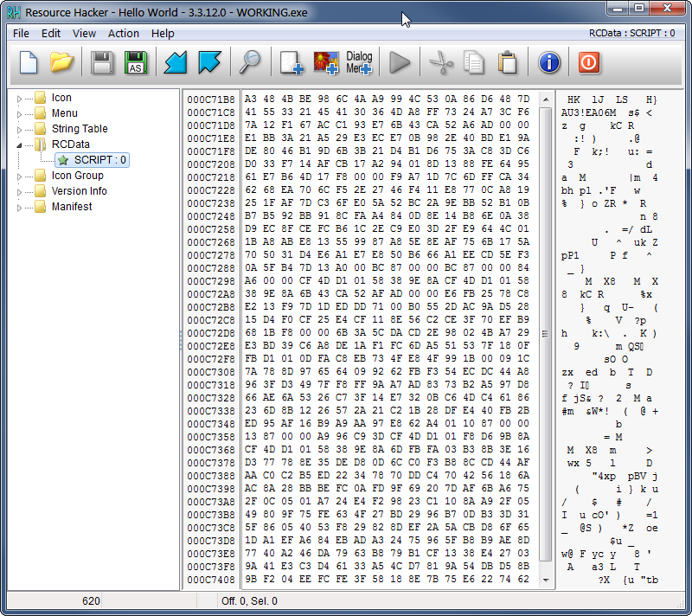Open the Help menu
The width and height of the screenshot is (692, 616).
click(163, 34)
